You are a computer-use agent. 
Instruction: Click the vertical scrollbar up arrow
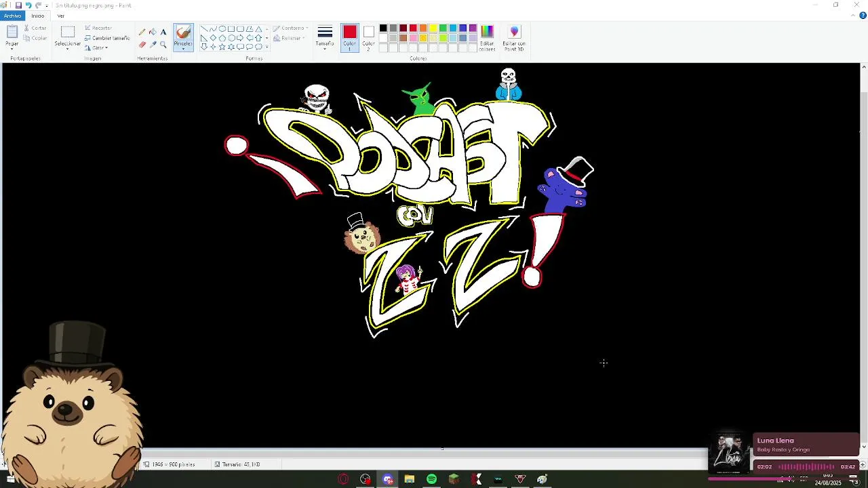(x=864, y=66)
